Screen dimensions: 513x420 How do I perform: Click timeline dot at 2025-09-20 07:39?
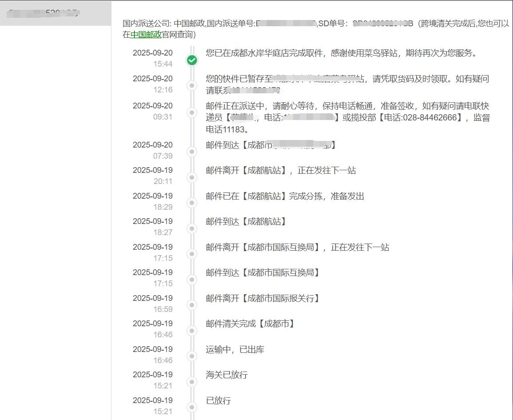(x=192, y=152)
